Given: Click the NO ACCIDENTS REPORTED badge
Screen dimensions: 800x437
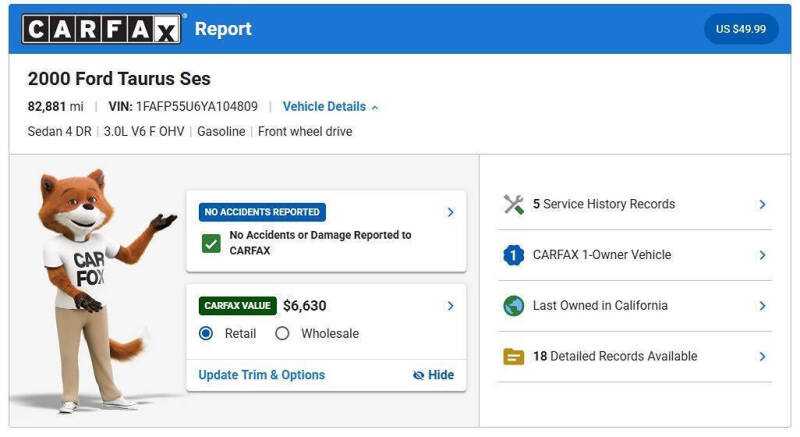Looking at the screenshot, I should (x=262, y=212).
